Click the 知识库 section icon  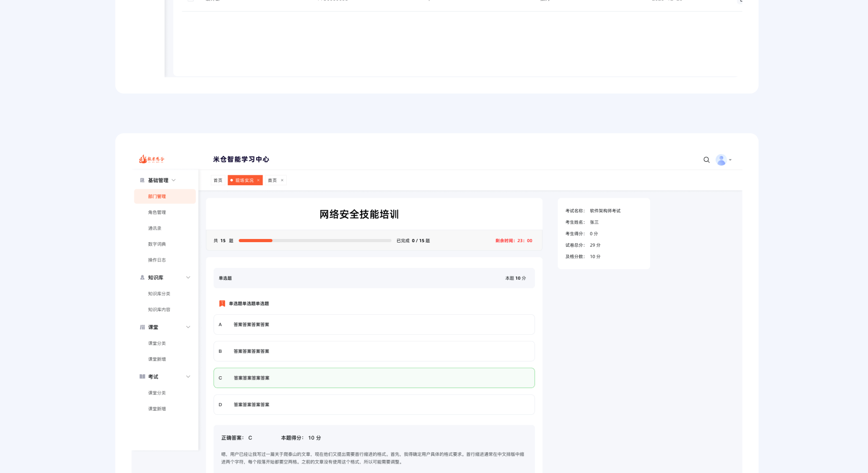pos(142,277)
